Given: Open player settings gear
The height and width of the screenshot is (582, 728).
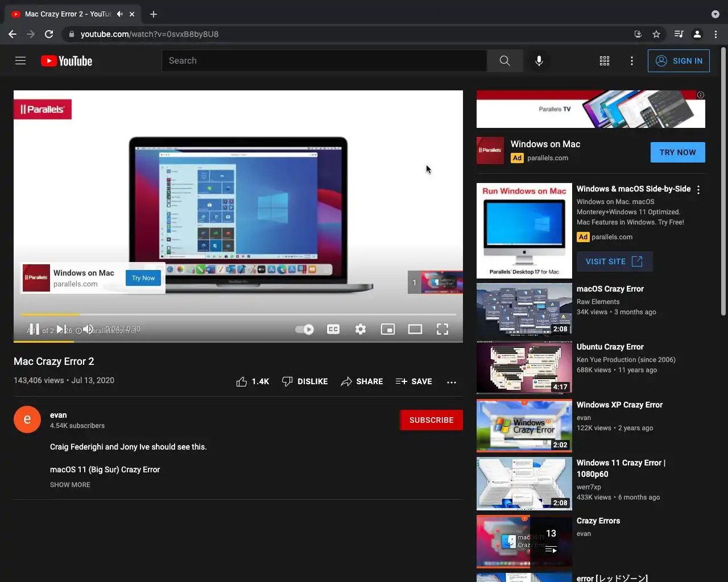Looking at the screenshot, I should [x=361, y=329].
